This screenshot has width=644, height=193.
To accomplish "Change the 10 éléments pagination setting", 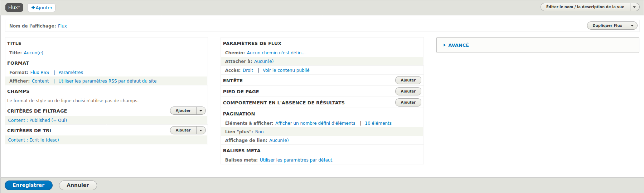I will pyautogui.click(x=378, y=123).
